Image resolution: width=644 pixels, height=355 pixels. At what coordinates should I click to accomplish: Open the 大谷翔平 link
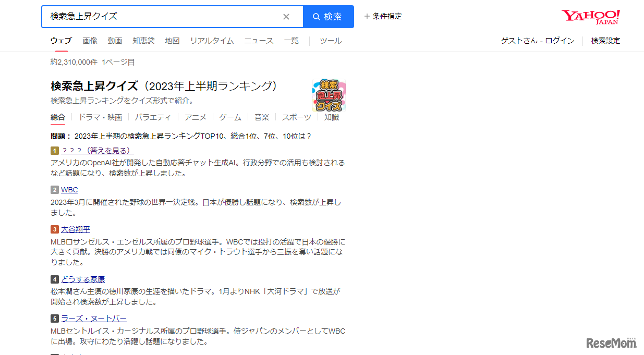[x=75, y=229]
